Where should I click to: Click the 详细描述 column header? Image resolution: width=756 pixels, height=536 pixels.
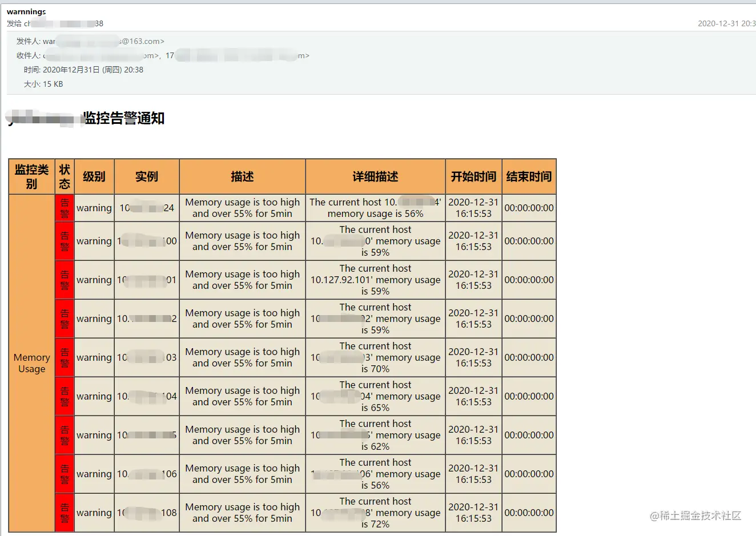click(375, 176)
